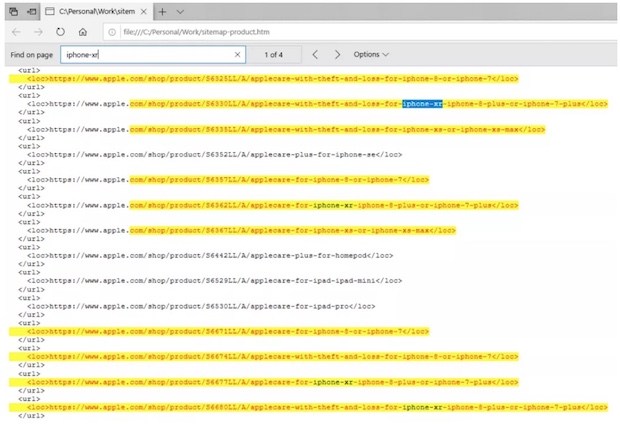Click the S6671LL applecare-for-iphone-8 line

pyautogui.click(x=228, y=331)
